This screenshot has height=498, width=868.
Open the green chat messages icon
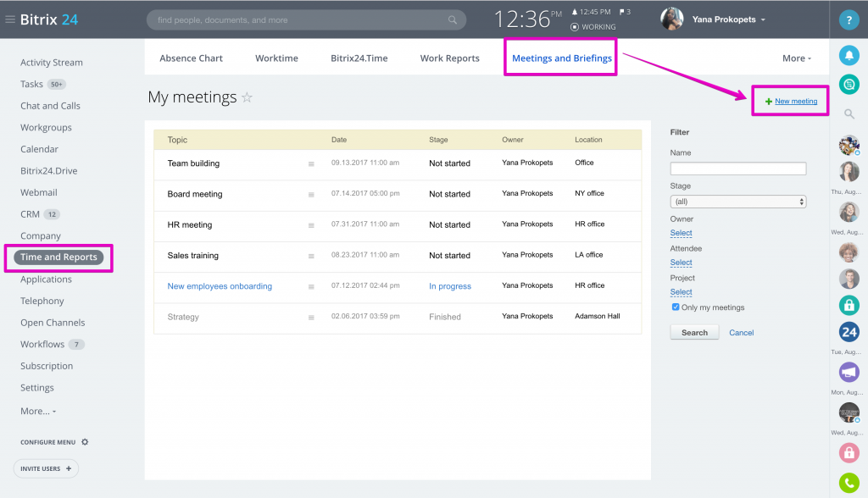pyautogui.click(x=849, y=85)
